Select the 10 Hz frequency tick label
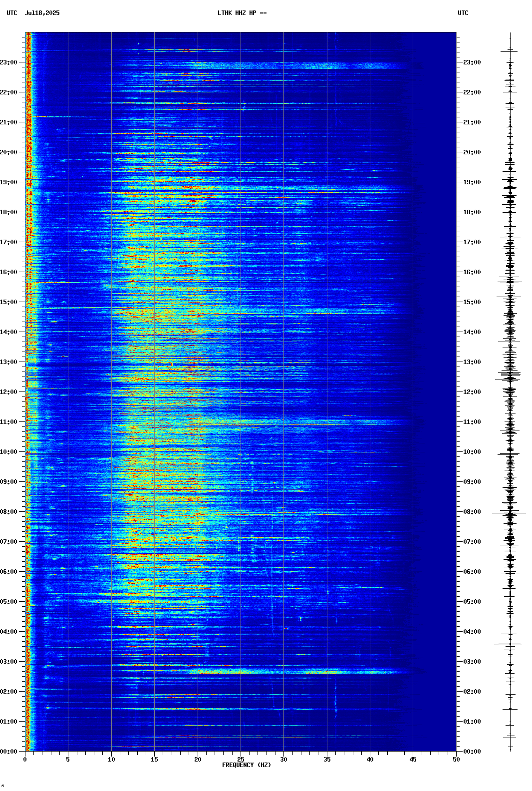The image size is (532, 791). point(111,760)
